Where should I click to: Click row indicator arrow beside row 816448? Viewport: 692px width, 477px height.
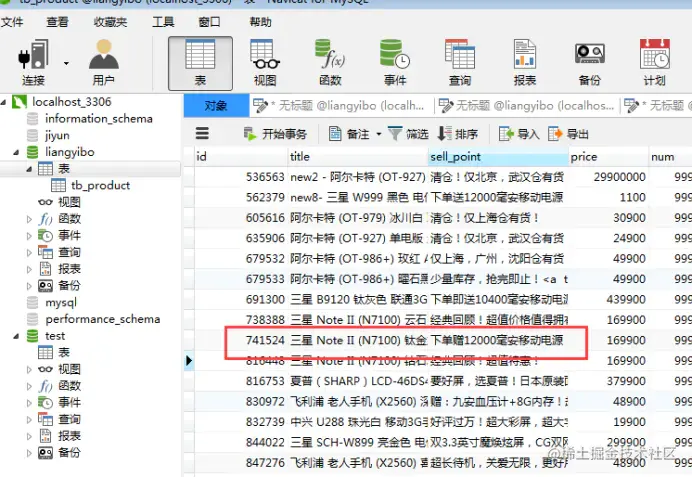189,361
